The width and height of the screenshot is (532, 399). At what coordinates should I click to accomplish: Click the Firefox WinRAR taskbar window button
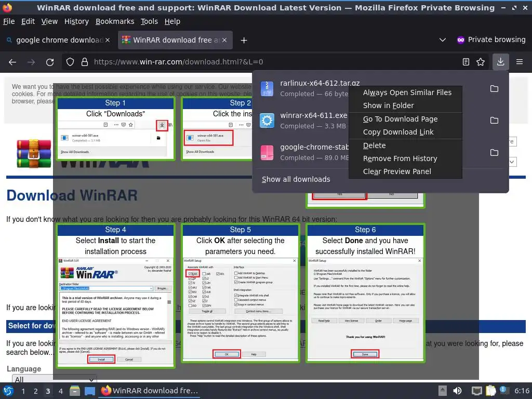point(149,391)
